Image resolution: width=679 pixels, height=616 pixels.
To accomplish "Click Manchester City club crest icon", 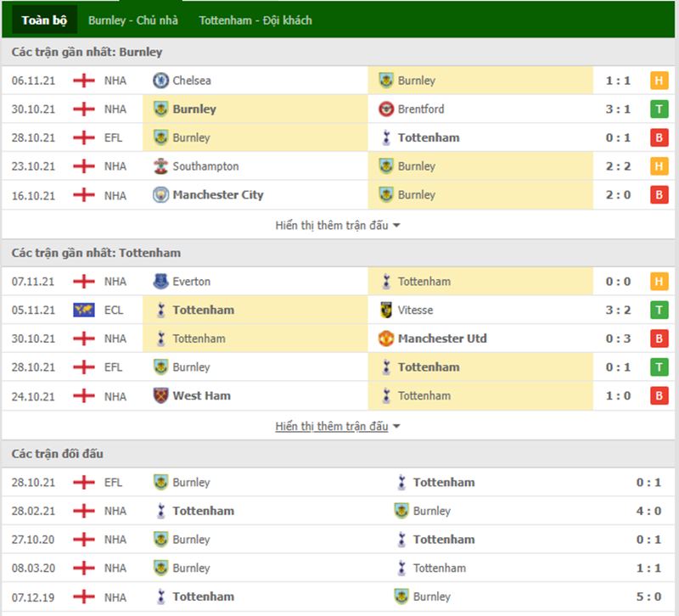I will click(x=160, y=195).
